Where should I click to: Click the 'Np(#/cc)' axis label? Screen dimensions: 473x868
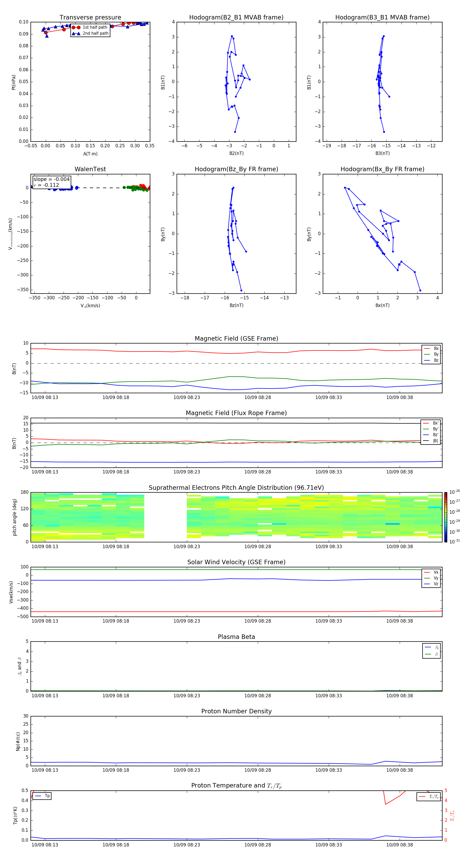(18, 741)
